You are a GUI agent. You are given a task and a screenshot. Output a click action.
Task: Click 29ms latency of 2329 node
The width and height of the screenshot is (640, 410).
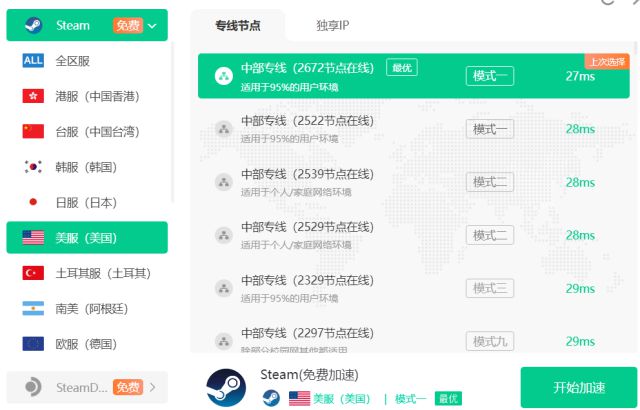click(580, 288)
